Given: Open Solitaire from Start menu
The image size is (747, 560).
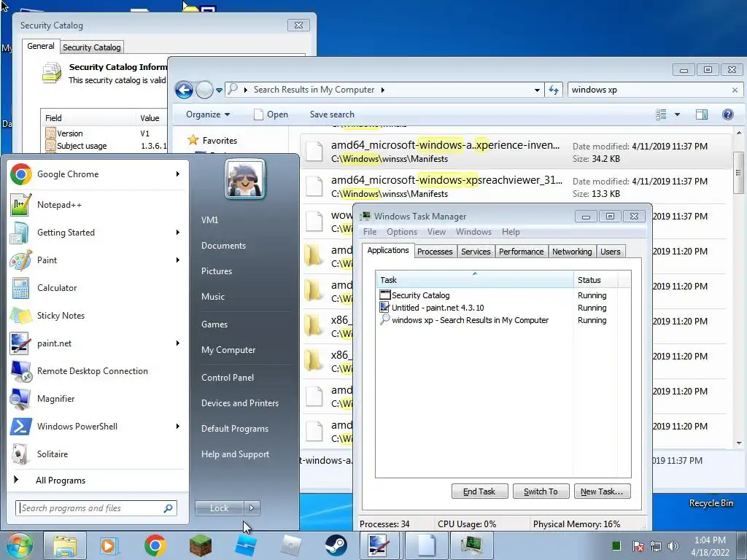Looking at the screenshot, I should pyautogui.click(x=98, y=454).
